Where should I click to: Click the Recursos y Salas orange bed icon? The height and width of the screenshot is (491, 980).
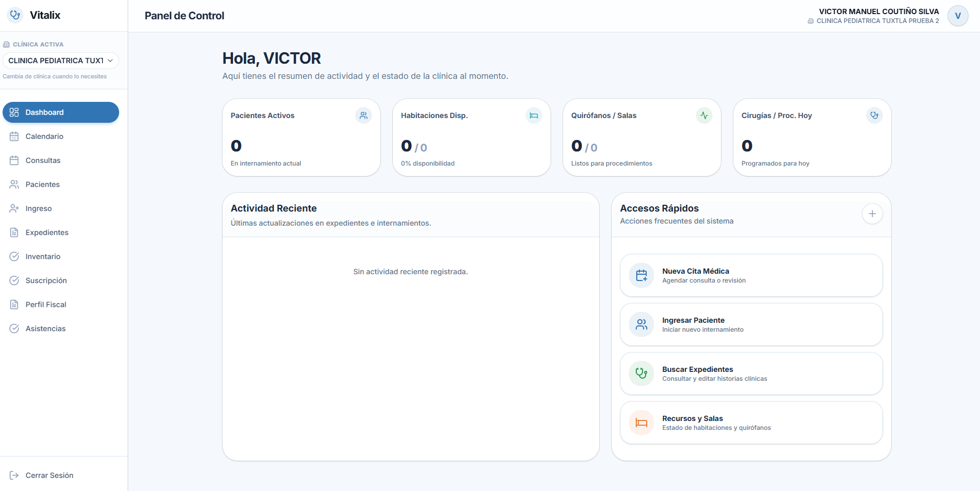[641, 423]
